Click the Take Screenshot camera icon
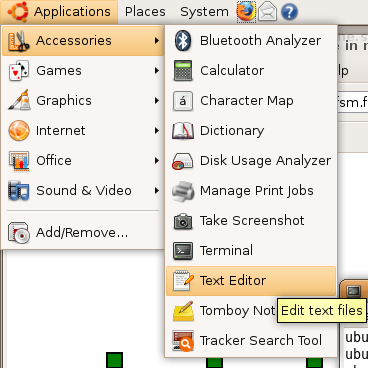This screenshot has width=368, height=368. [x=183, y=221]
